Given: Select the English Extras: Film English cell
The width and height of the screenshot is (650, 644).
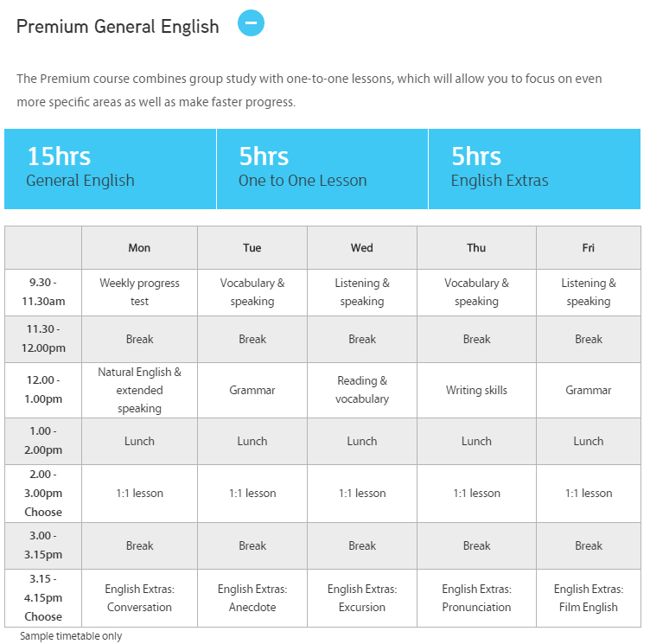Looking at the screenshot, I should pyautogui.click(x=589, y=598).
